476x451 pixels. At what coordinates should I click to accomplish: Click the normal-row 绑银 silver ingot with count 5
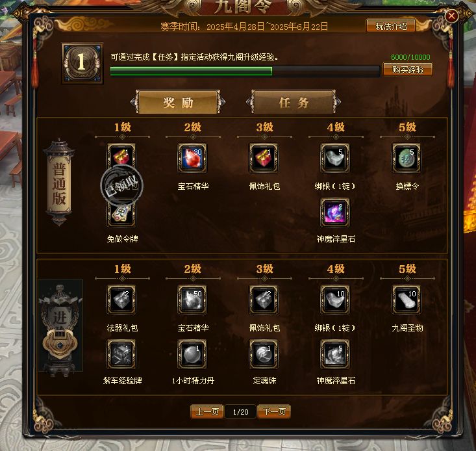tap(335, 158)
